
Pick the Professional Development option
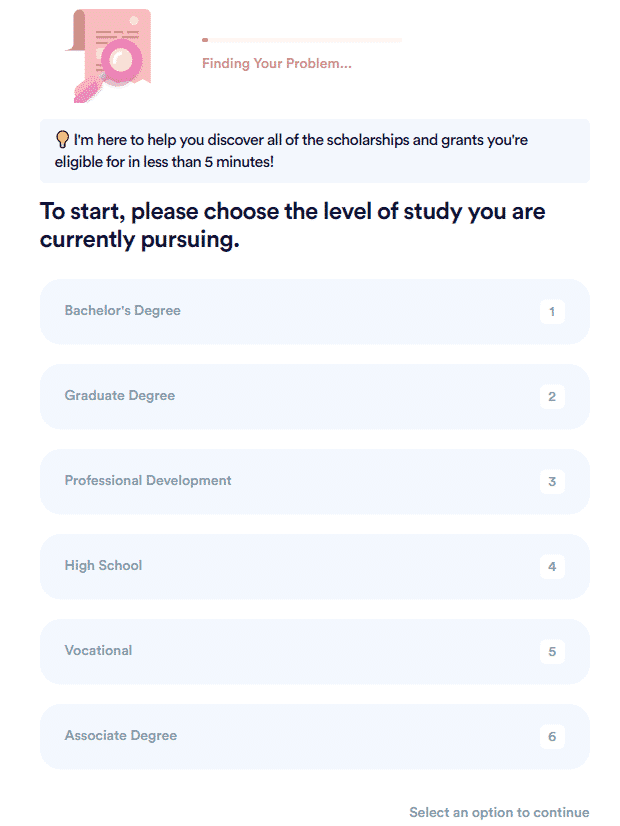point(314,481)
